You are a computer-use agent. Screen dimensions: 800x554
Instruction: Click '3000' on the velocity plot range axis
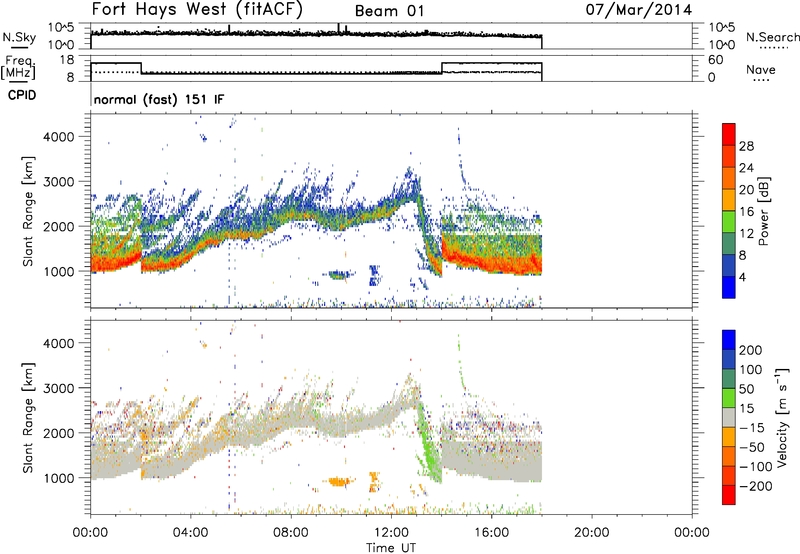59,388
